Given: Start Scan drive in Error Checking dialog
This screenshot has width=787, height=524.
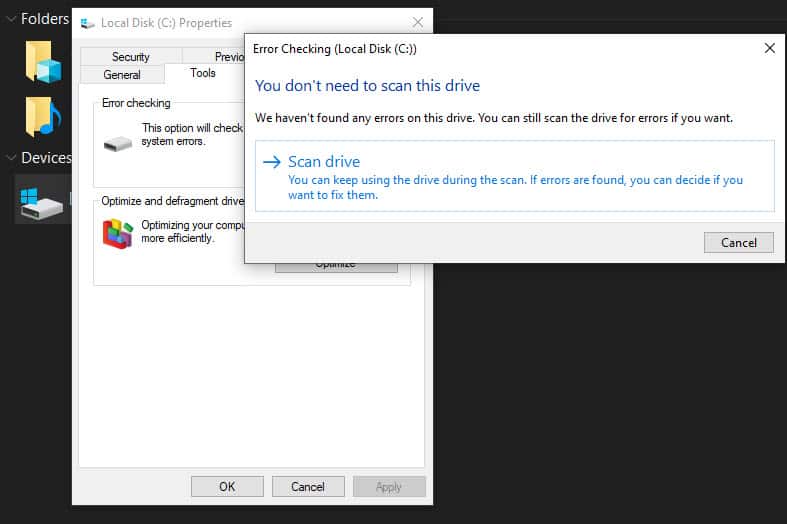Looking at the screenshot, I should click(514, 176).
